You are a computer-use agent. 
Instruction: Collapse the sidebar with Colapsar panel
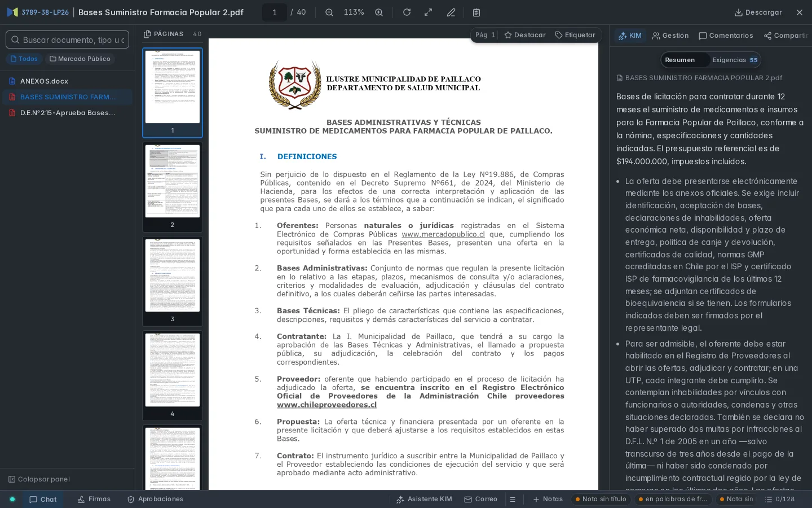[x=39, y=479]
